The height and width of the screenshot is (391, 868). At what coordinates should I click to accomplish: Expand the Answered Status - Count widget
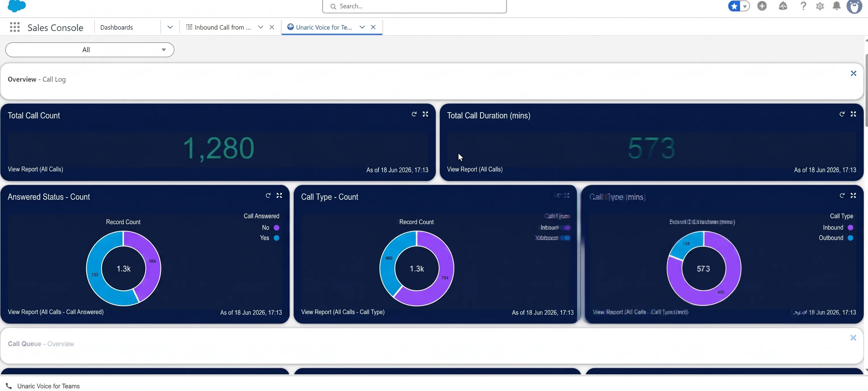[x=279, y=195]
